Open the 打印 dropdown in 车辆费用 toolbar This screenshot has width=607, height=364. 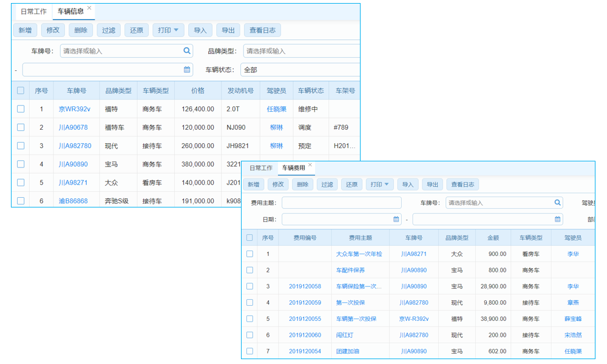tap(379, 184)
